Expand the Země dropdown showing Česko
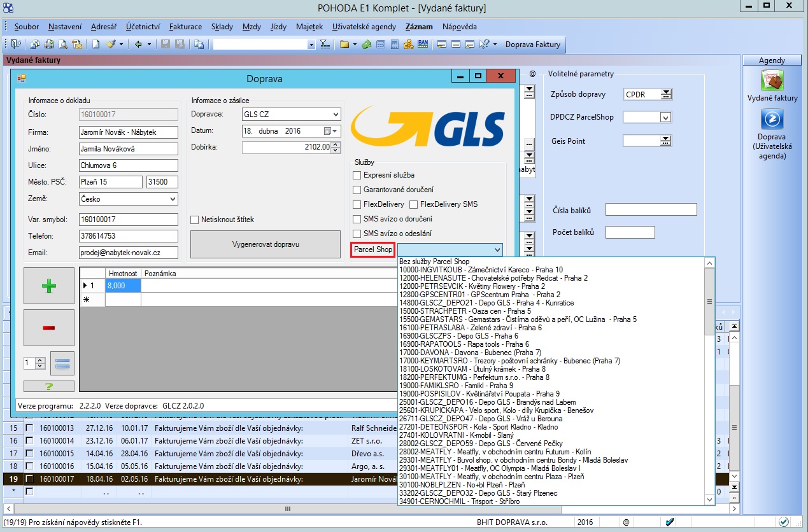This screenshot has height=532, width=808. (173, 199)
